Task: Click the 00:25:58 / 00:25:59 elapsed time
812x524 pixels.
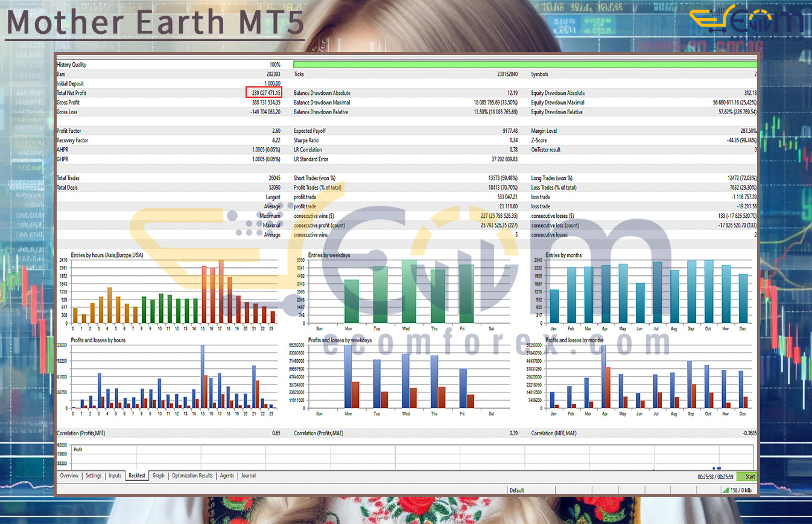Action: [715, 476]
